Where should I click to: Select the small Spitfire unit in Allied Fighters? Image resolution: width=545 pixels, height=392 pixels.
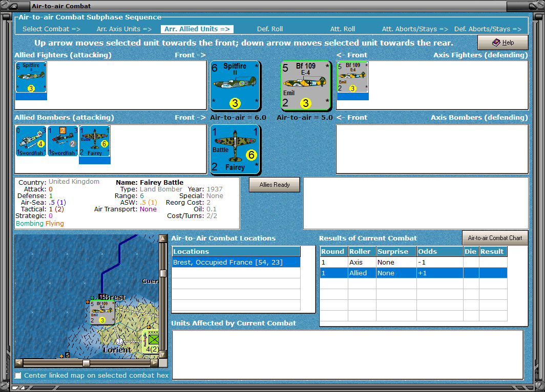(x=31, y=77)
